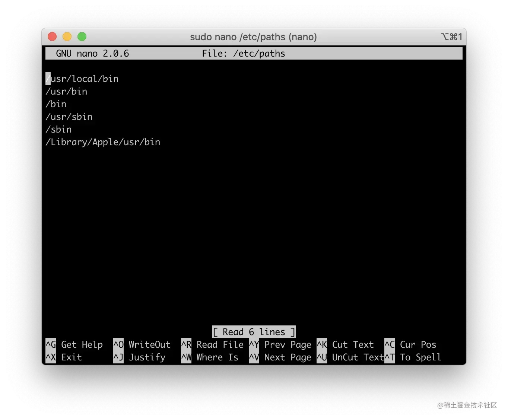This screenshot has height=420, width=508.
Task: Click the ⌥⌘1 shortcut indicator in title bar
Action: (x=451, y=36)
